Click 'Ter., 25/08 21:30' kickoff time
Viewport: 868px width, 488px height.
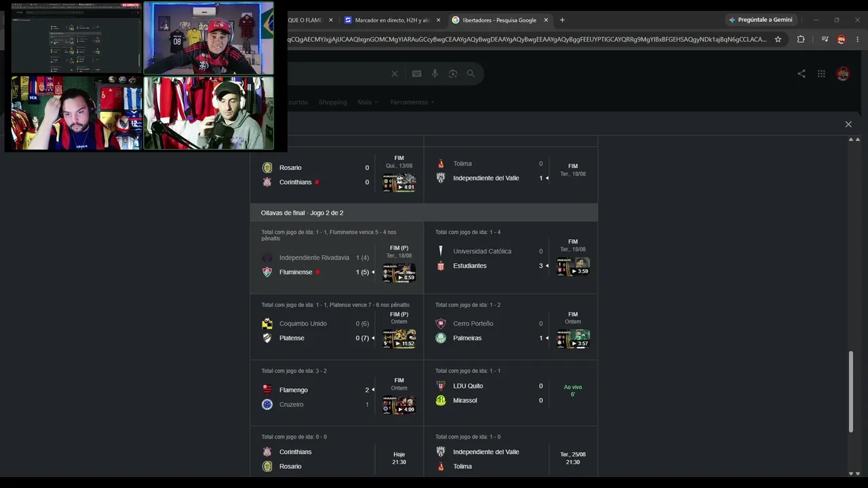coord(573,458)
